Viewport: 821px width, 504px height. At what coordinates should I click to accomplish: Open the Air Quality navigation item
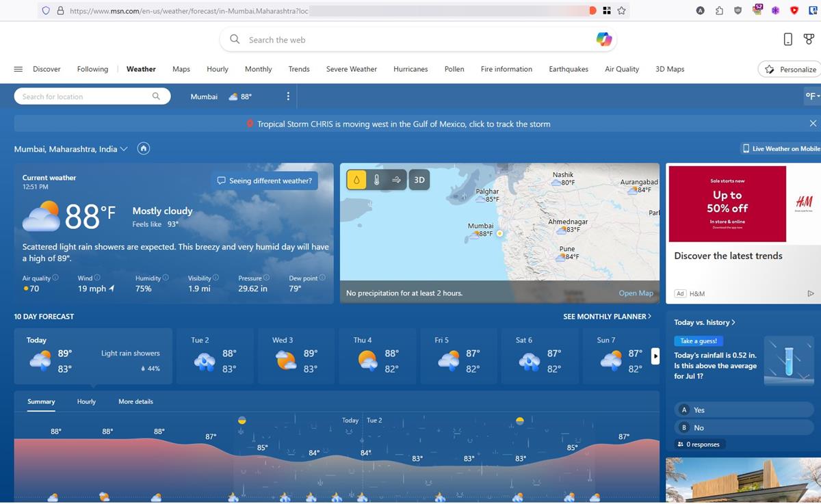click(x=622, y=69)
